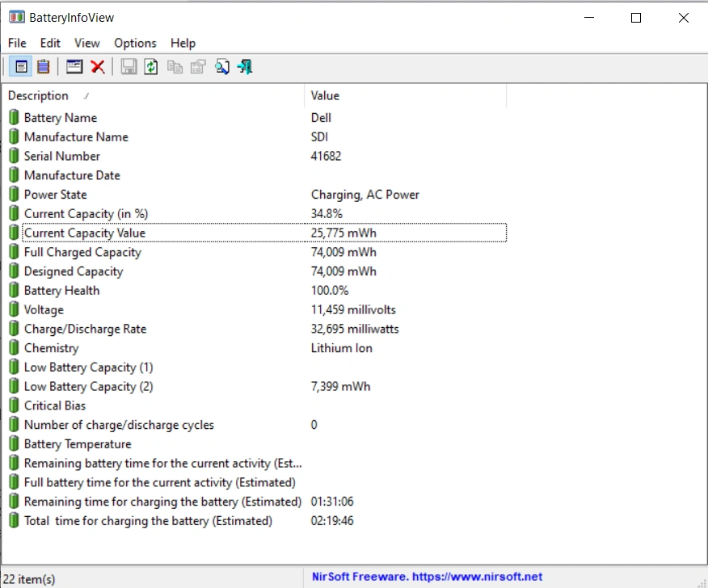Click the red X clear icon
Viewport: 708px width, 588px height.
(x=98, y=67)
